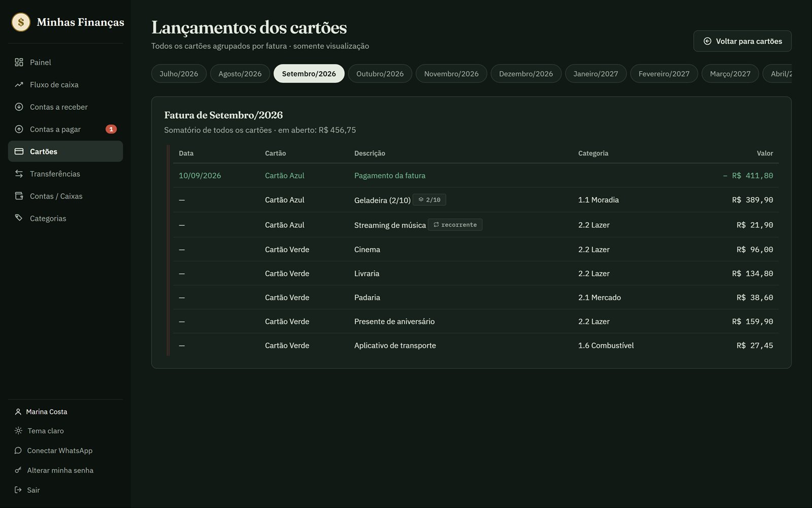Click the Fluxo de caixa trend icon
This screenshot has width=812, height=508.
(19, 84)
